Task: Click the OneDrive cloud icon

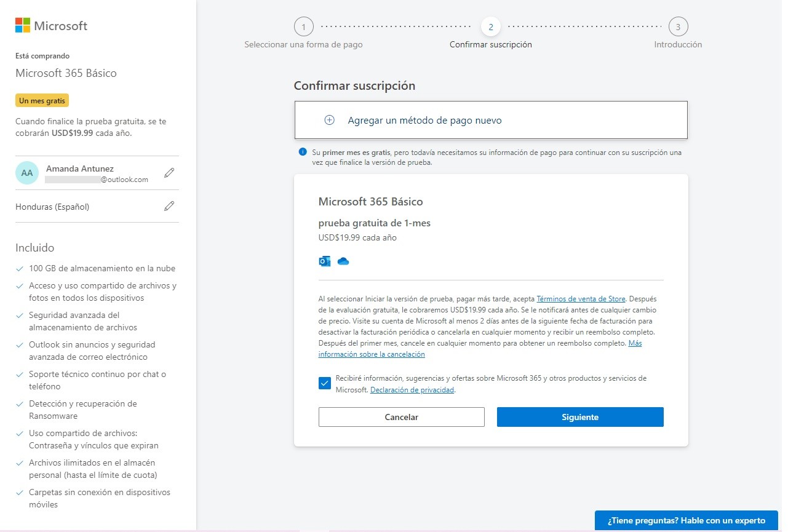Action: point(343,261)
